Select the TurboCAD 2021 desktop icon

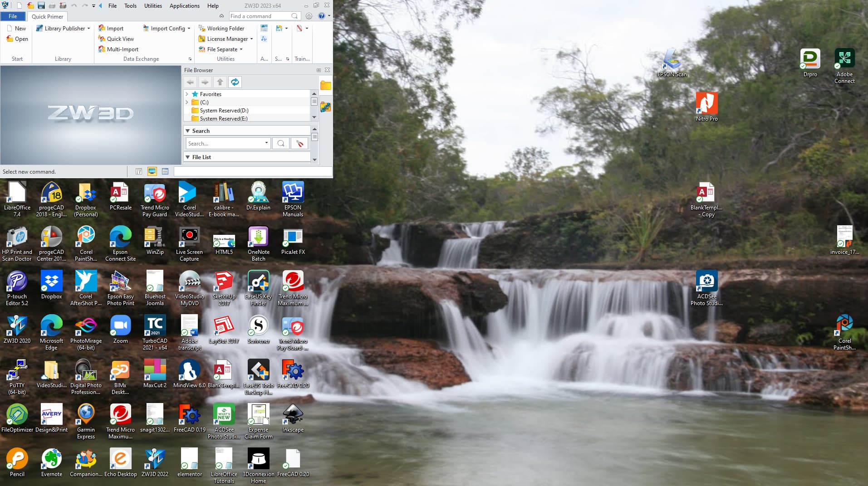(x=155, y=333)
